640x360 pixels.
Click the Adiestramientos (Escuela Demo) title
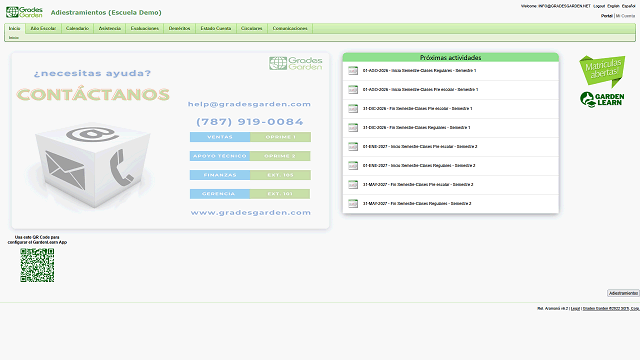click(x=106, y=13)
